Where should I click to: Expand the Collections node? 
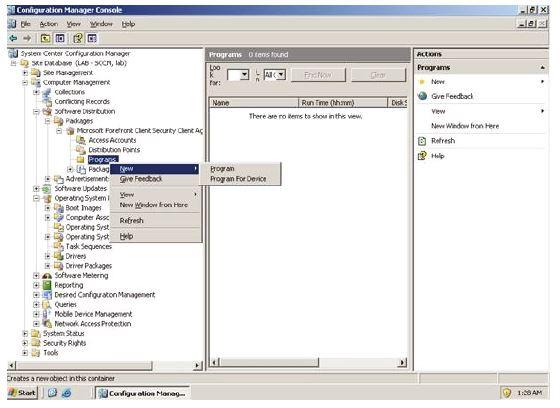(36, 92)
